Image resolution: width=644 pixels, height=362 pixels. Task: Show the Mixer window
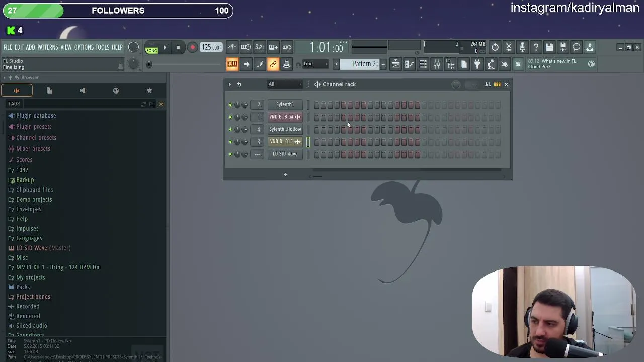436,64
